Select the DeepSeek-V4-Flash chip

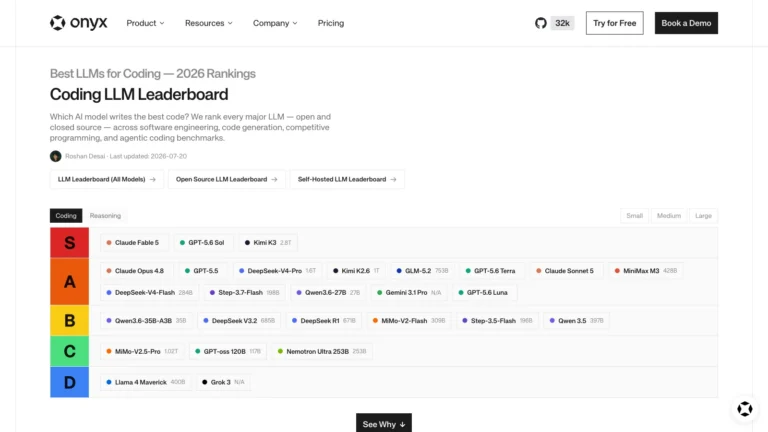point(149,292)
